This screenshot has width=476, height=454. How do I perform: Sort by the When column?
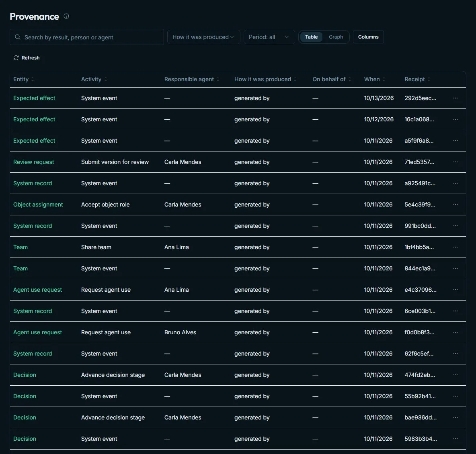(375, 79)
